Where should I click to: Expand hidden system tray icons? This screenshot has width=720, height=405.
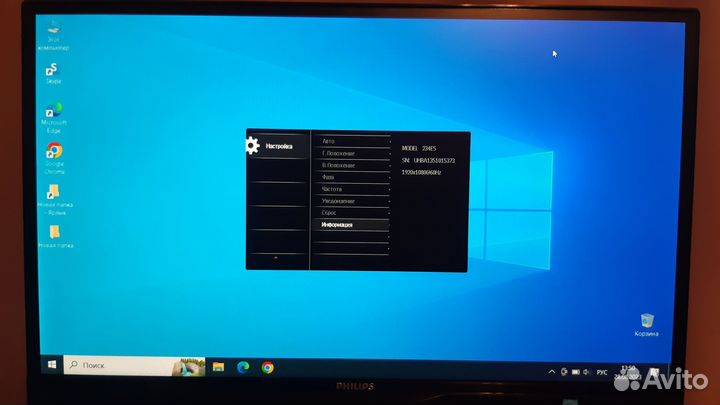[551, 372]
